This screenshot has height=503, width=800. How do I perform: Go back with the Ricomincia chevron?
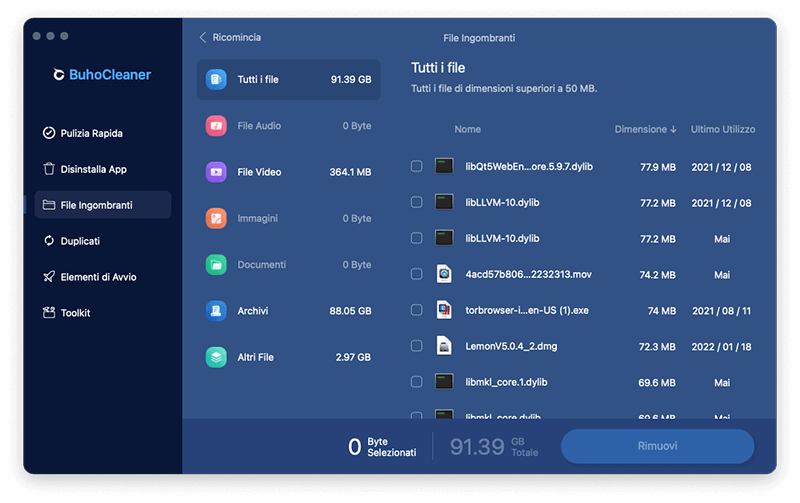pos(203,37)
